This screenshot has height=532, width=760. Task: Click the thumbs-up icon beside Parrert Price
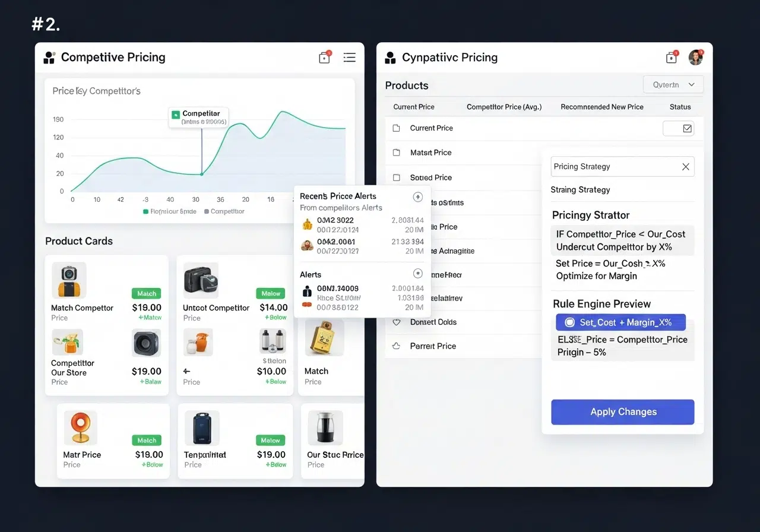tap(397, 346)
